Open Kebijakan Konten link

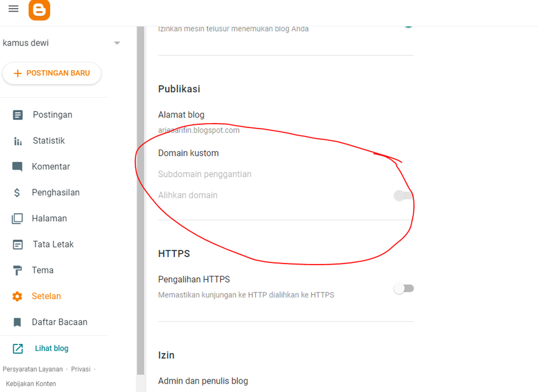tap(31, 384)
